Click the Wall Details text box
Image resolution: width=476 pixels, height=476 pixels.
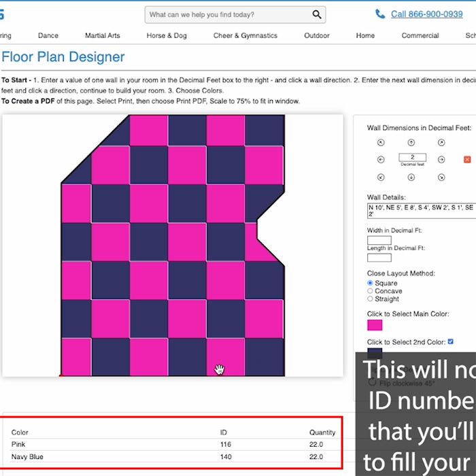click(422, 211)
